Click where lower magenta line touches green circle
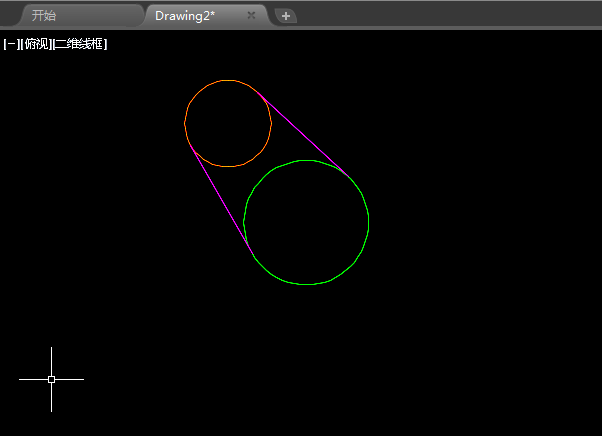Screen dimensions: 602x436 click(x=253, y=254)
